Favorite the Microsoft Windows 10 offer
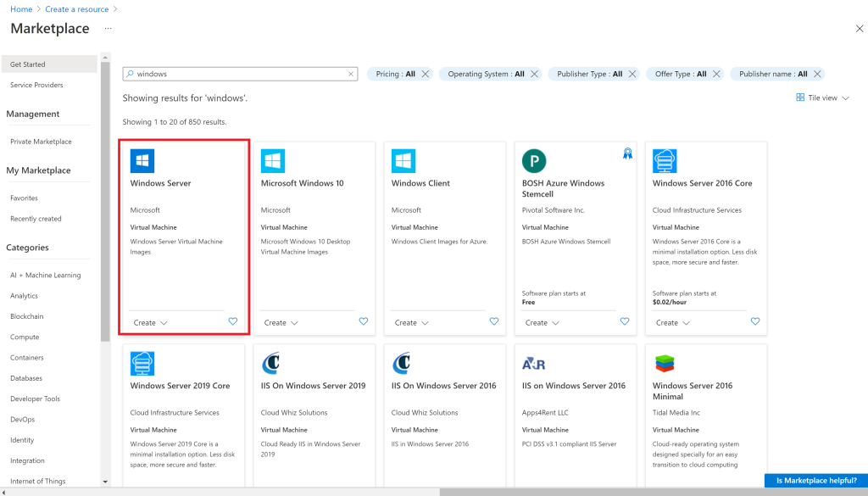 click(364, 321)
